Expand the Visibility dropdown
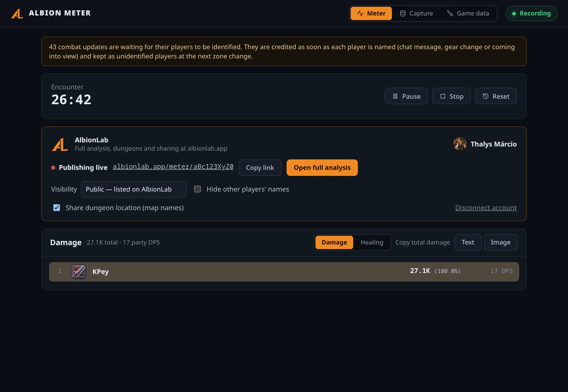The width and height of the screenshot is (568, 392). (134, 189)
